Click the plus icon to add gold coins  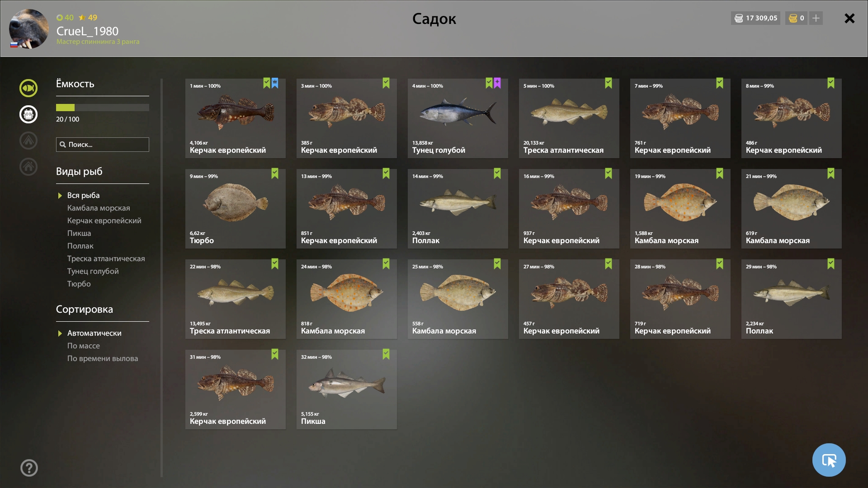816,18
